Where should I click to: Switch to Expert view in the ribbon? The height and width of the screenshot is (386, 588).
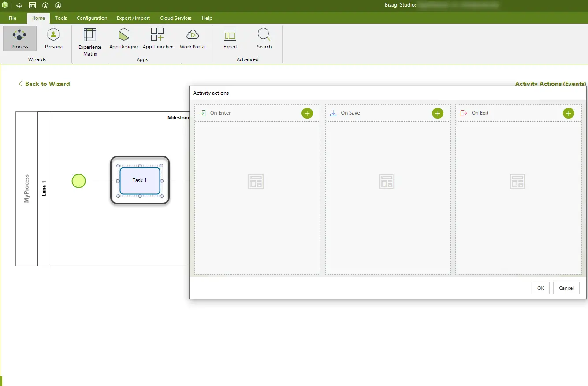(230, 39)
